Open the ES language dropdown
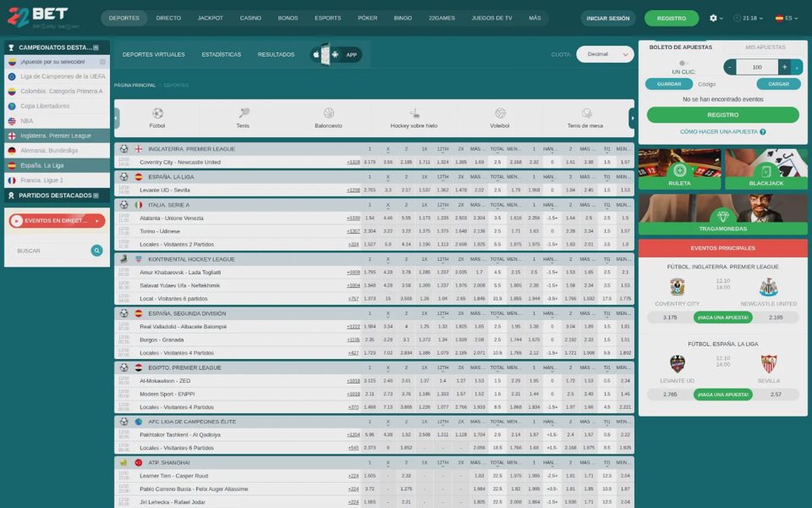The height and width of the screenshot is (508, 812). point(787,18)
